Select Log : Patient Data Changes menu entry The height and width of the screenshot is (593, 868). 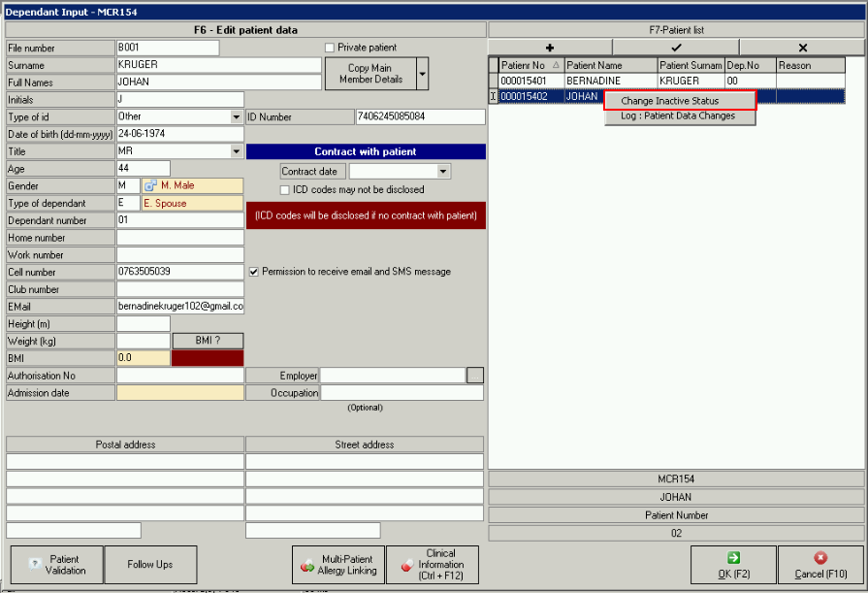(678, 116)
